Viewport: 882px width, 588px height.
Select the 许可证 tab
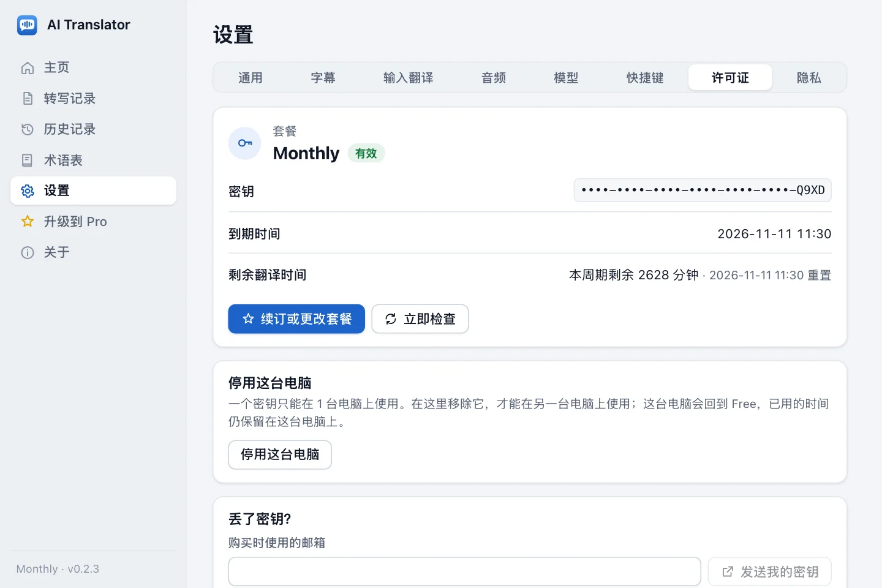click(x=730, y=78)
